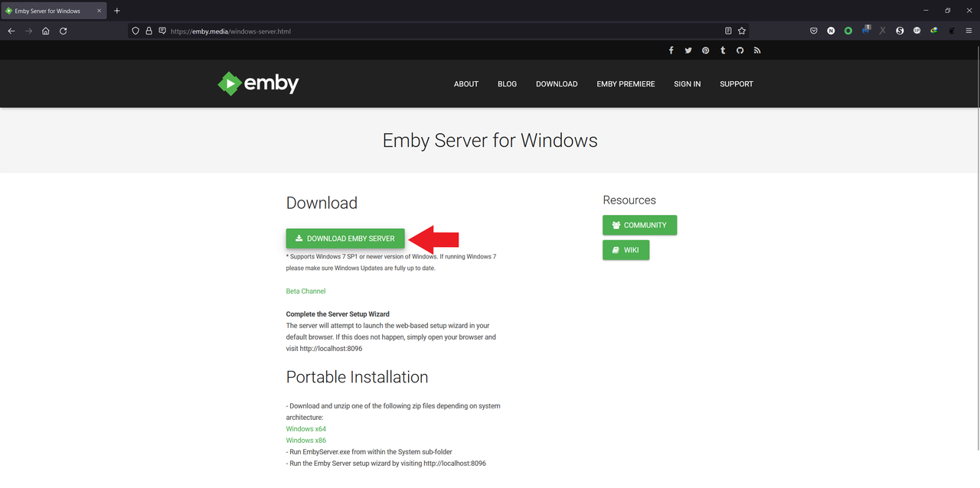The height and width of the screenshot is (488, 980).
Task: Open the WIKI resources button
Action: point(626,250)
